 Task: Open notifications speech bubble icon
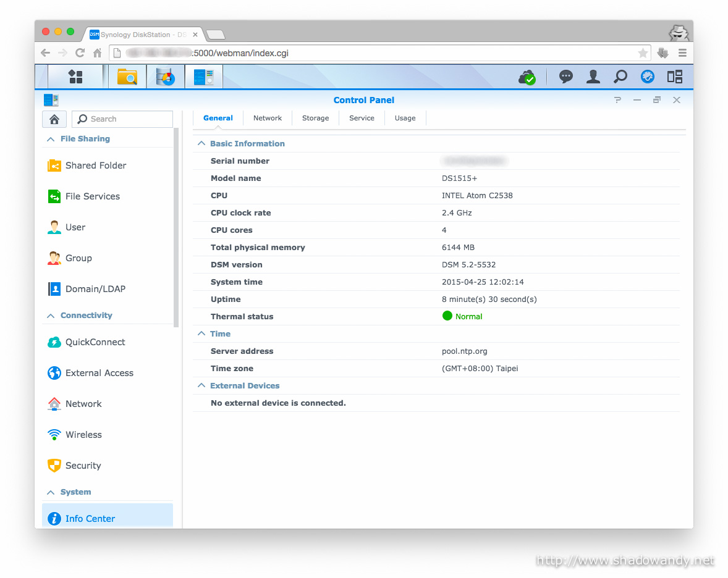[x=565, y=77]
